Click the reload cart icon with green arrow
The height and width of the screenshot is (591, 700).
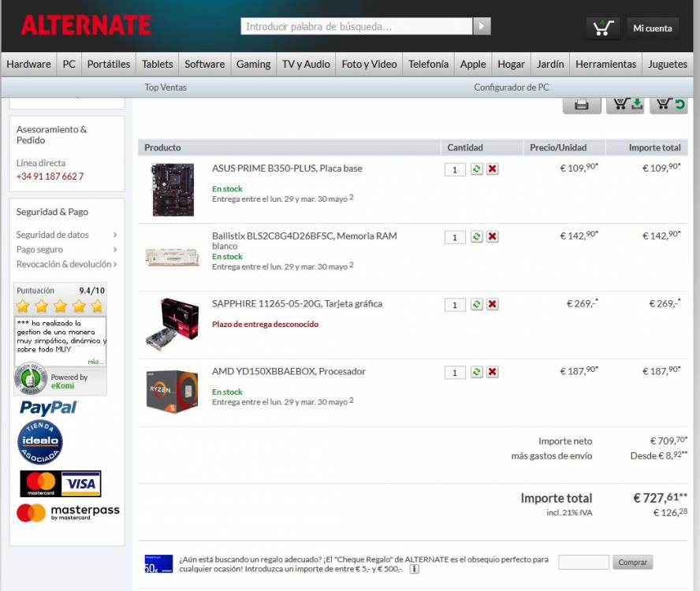(668, 105)
